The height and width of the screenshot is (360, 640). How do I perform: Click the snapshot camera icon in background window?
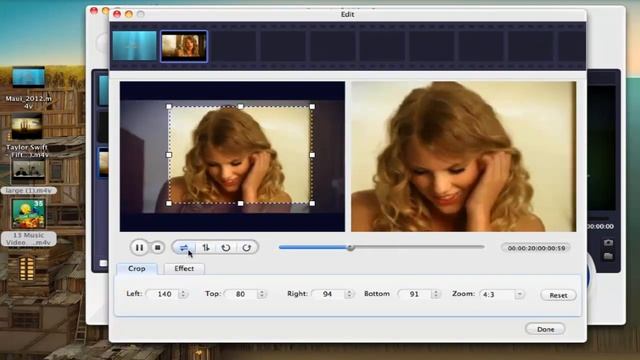pyautogui.click(x=608, y=242)
